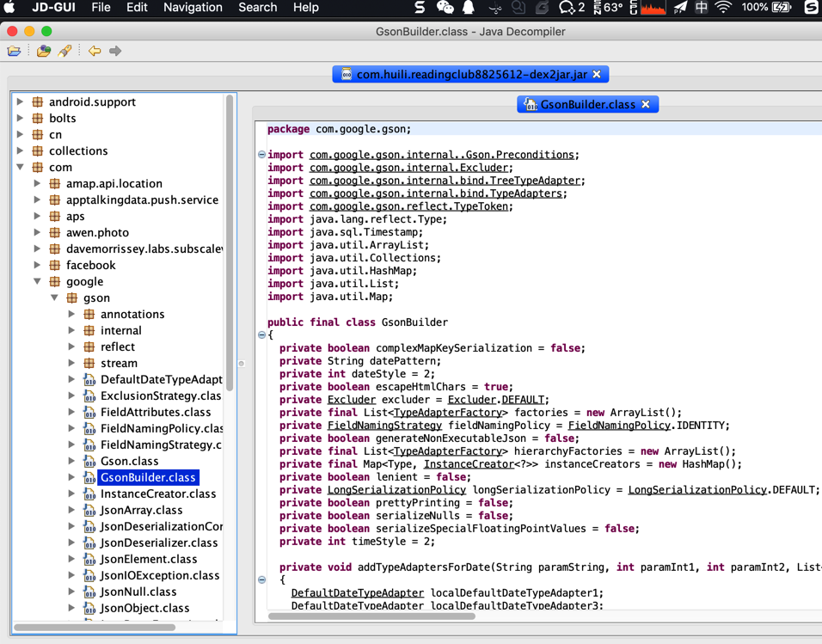This screenshot has height=644, width=822.
Task: Follow the TreeTypeAdapter import link
Action: [x=445, y=181]
